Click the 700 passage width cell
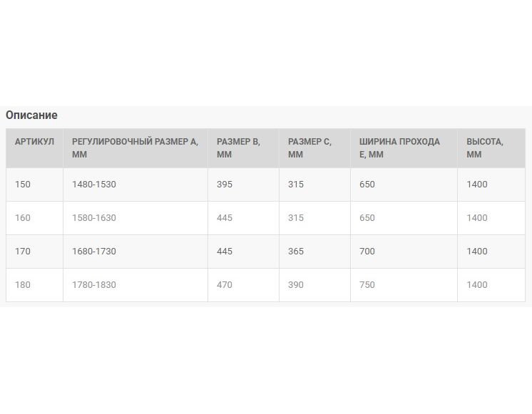The height and width of the screenshot is (414, 532). coord(404,252)
